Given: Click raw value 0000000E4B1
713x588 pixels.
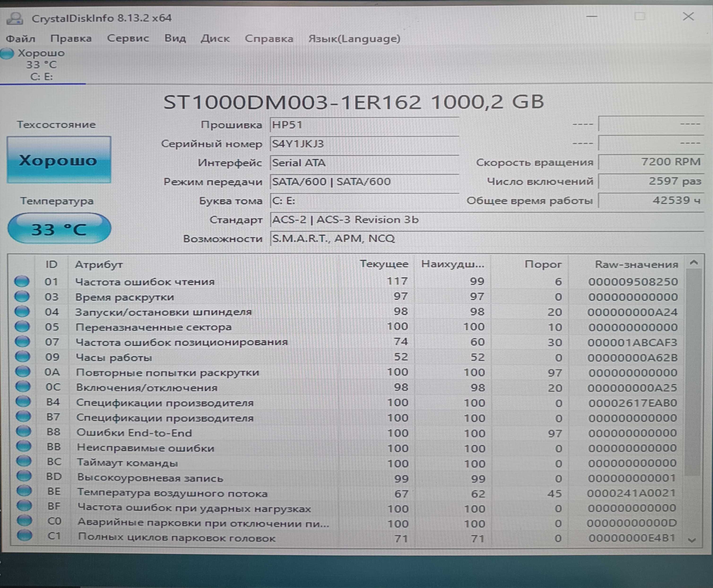Looking at the screenshot, I should (x=632, y=538).
